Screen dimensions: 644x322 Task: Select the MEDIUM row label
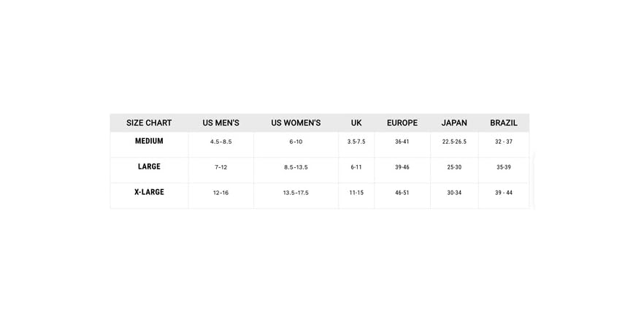point(149,141)
